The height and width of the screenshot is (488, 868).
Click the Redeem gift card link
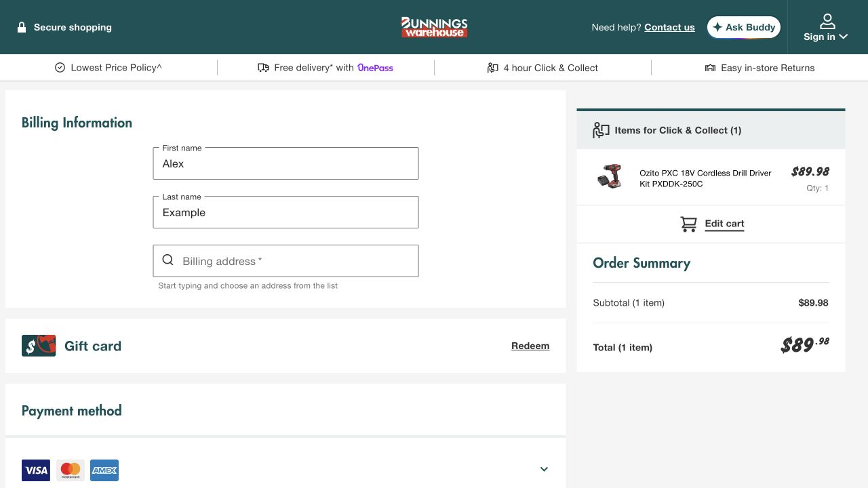(530, 346)
